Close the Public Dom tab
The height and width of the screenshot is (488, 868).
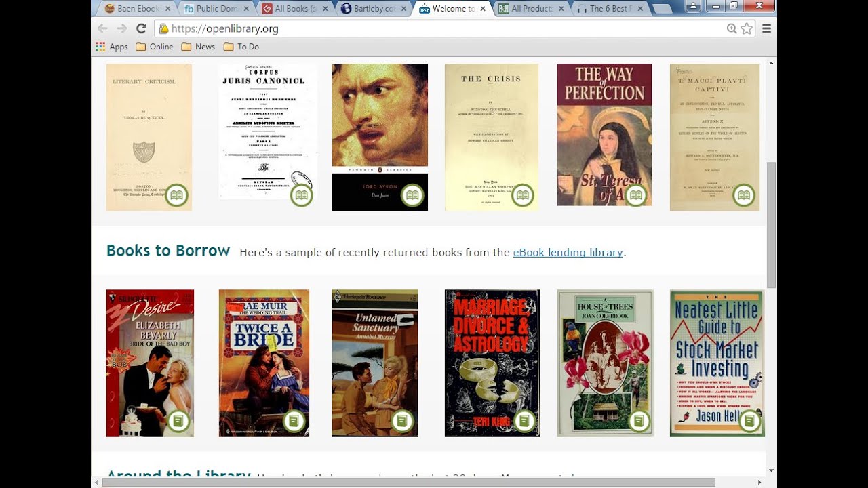point(246,9)
